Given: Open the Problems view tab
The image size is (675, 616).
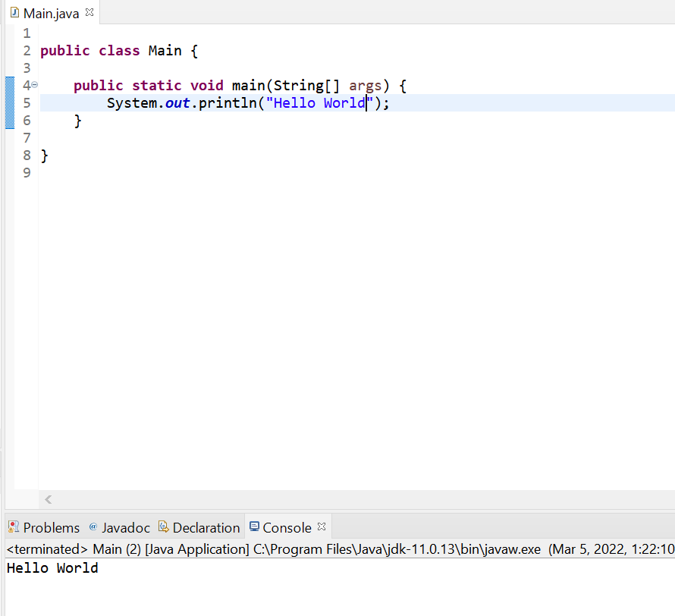Looking at the screenshot, I should click(x=44, y=527).
